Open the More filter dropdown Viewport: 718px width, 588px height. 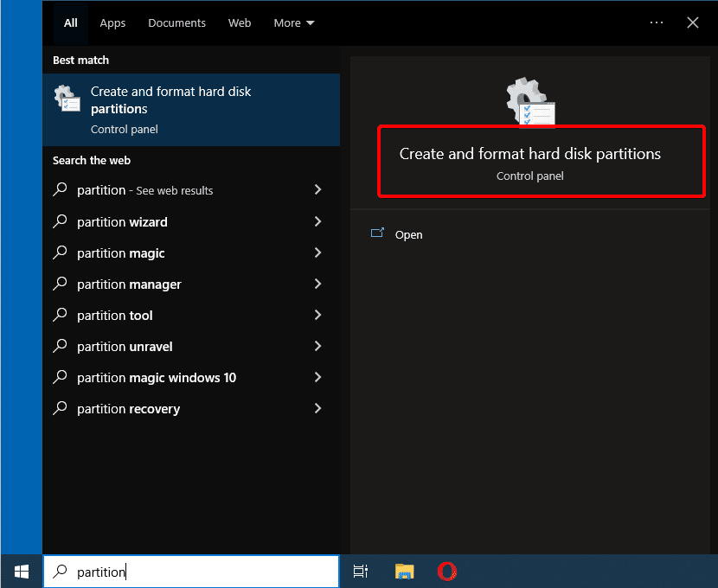click(294, 22)
